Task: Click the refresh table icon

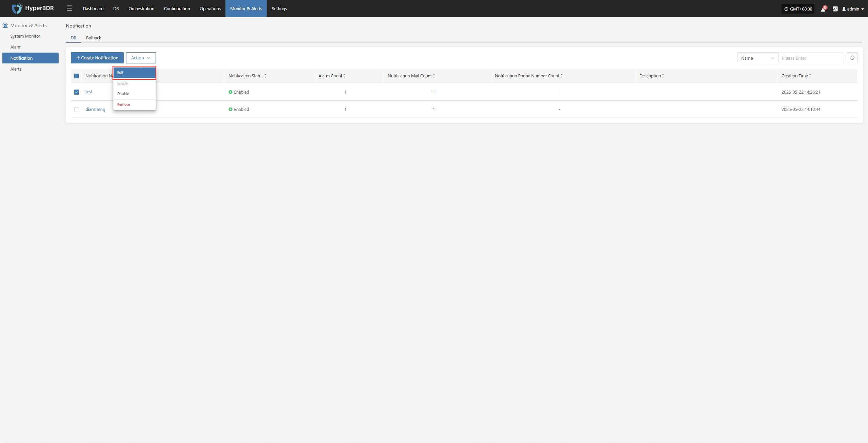Action: pos(852,58)
